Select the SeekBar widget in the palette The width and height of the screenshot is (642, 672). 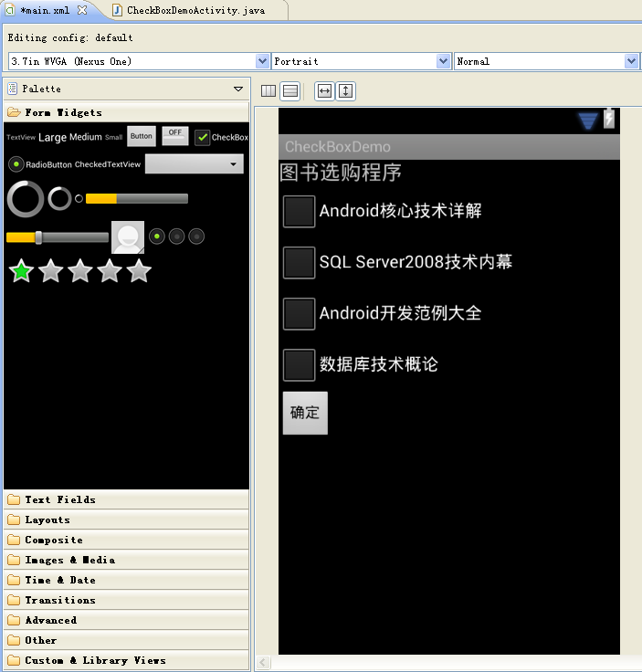pyautogui.click(x=58, y=237)
